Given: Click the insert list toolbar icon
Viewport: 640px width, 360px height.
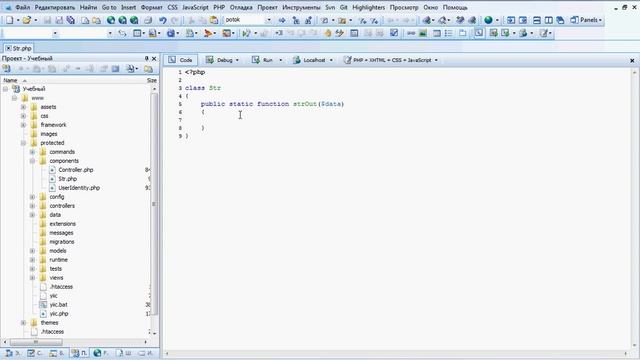Looking at the screenshot, I should 449,33.
